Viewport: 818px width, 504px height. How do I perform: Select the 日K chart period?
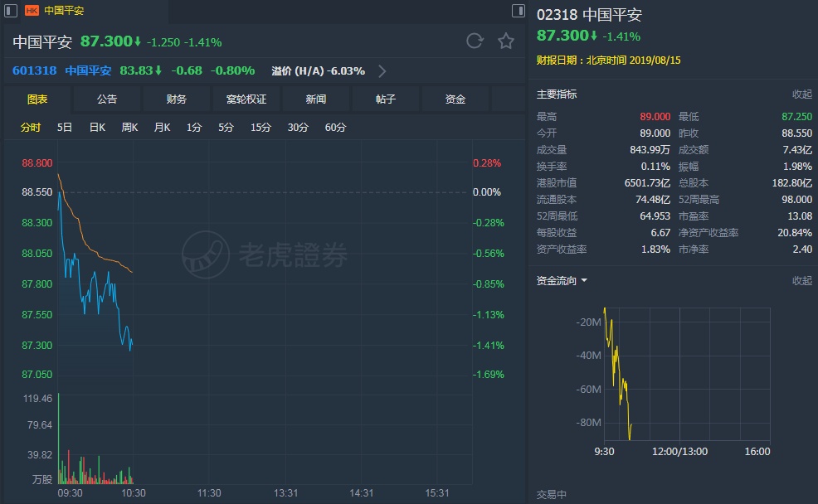point(97,128)
